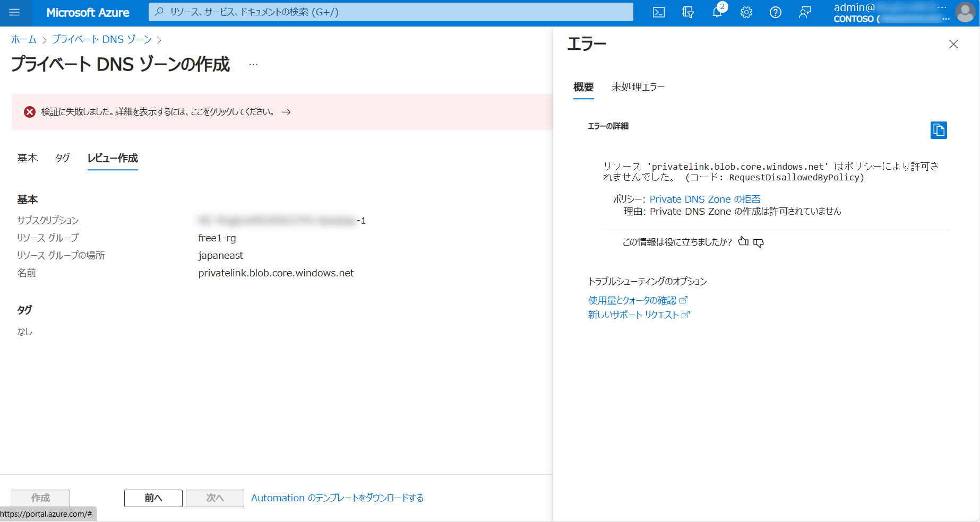Viewport: 980px width, 522px height.
Task: Click the サブスクリプション label
Action: [x=48, y=220]
